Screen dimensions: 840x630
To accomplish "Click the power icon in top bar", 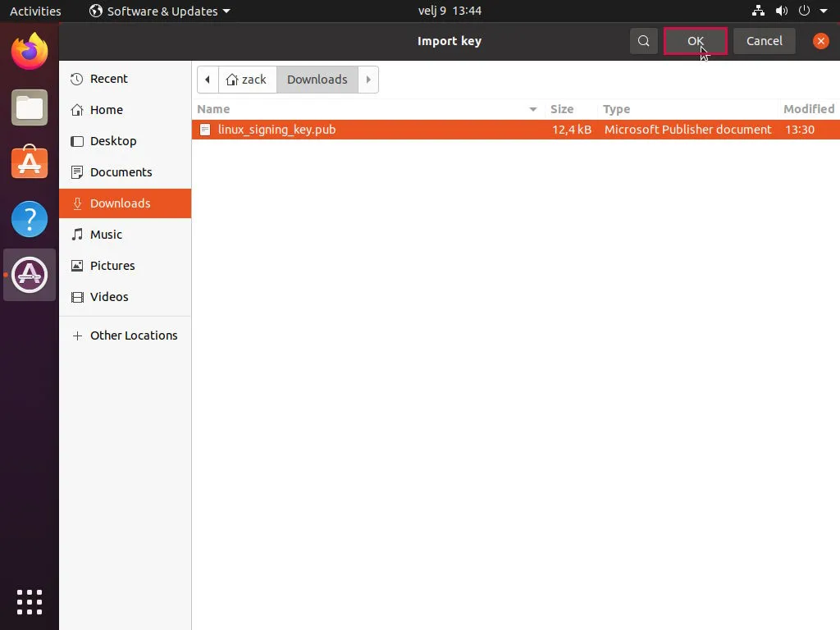I will click(804, 11).
